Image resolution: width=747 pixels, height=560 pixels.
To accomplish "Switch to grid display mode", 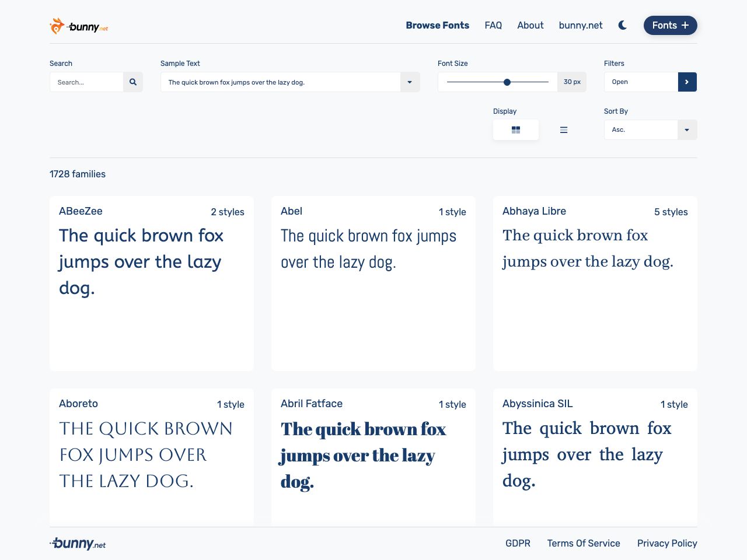I will [515, 129].
